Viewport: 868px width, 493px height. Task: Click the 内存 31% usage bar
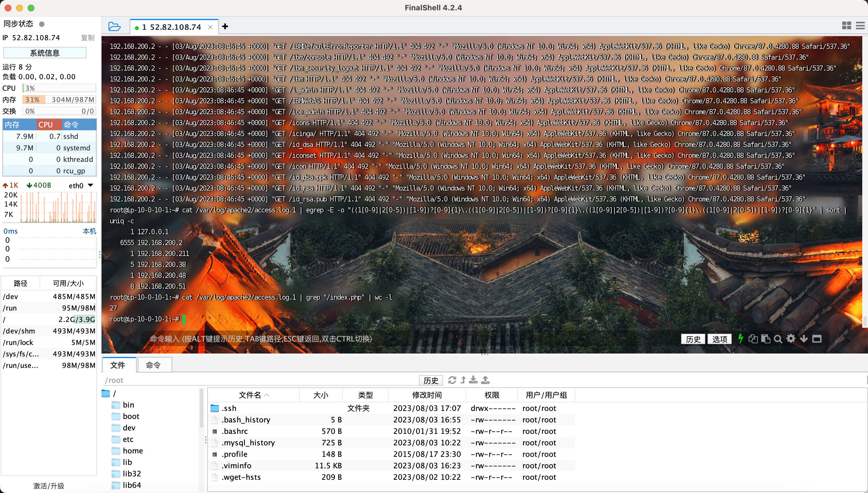point(59,100)
